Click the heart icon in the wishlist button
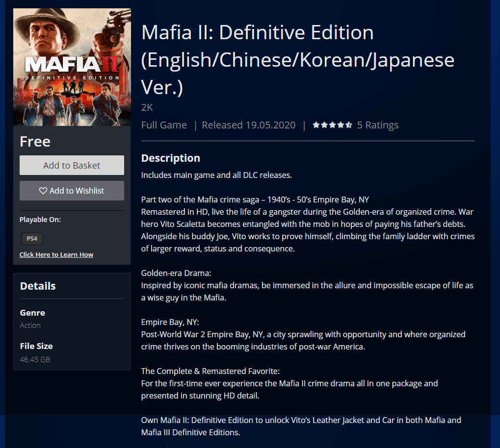 pos(43,191)
